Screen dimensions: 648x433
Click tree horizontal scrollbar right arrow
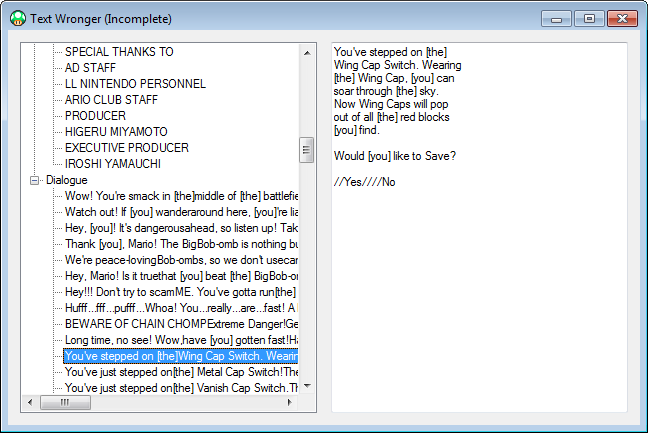coord(289,402)
